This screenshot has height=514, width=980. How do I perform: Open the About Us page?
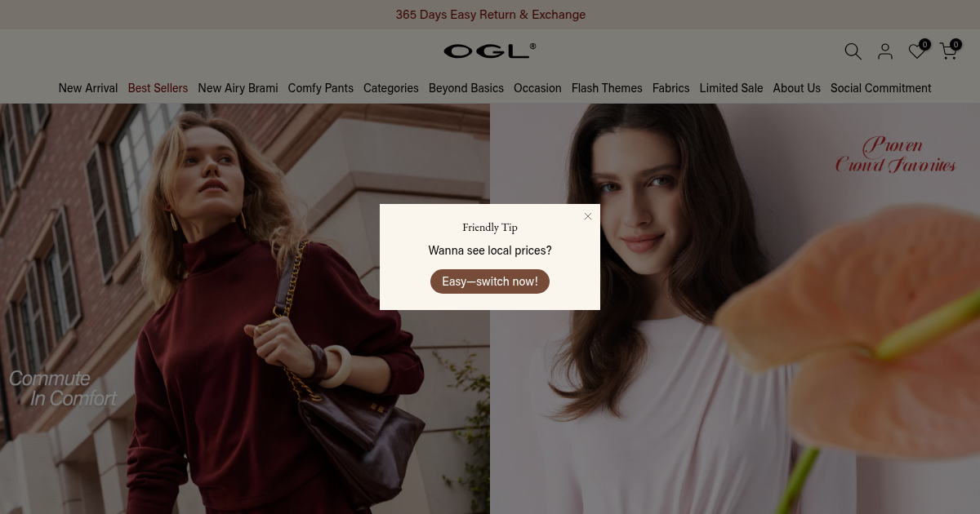tap(797, 88)
